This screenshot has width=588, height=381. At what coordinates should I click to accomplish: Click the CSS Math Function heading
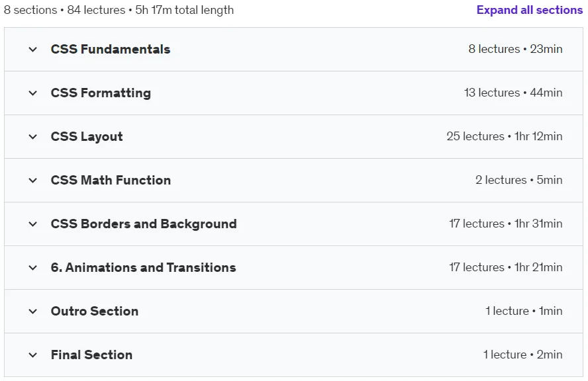click(x=111, y=180)
